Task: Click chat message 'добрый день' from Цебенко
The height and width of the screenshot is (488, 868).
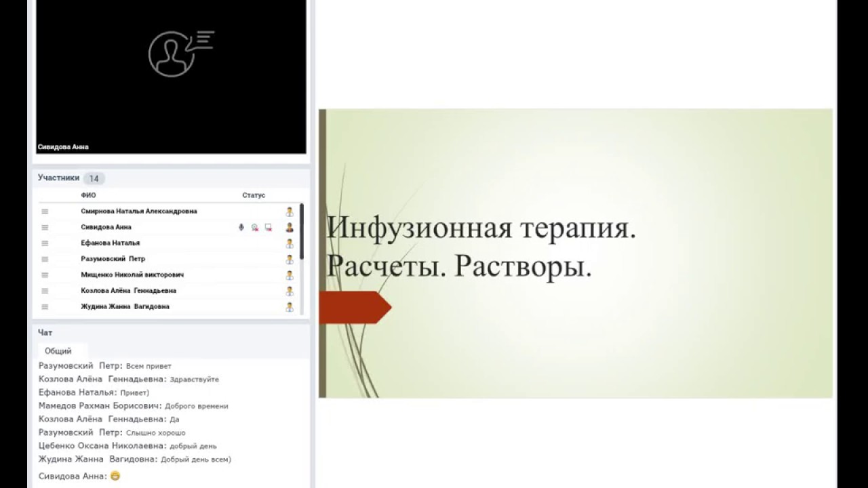Action: (193, 446)
